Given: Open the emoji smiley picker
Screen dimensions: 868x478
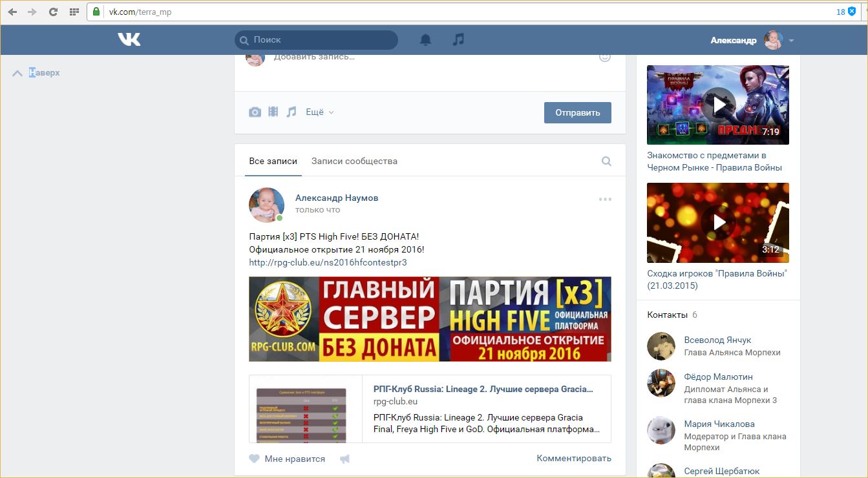Looking at the screenshot, I should coord(605,57).
